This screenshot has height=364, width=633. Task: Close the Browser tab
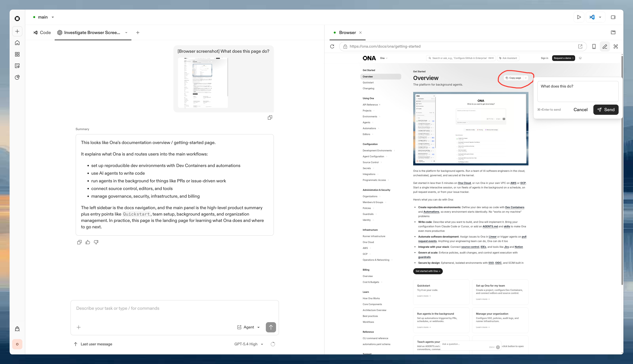[360, 33]
